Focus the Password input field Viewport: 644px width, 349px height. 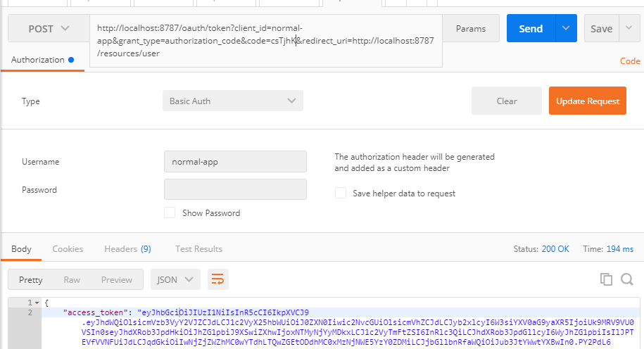235,189
